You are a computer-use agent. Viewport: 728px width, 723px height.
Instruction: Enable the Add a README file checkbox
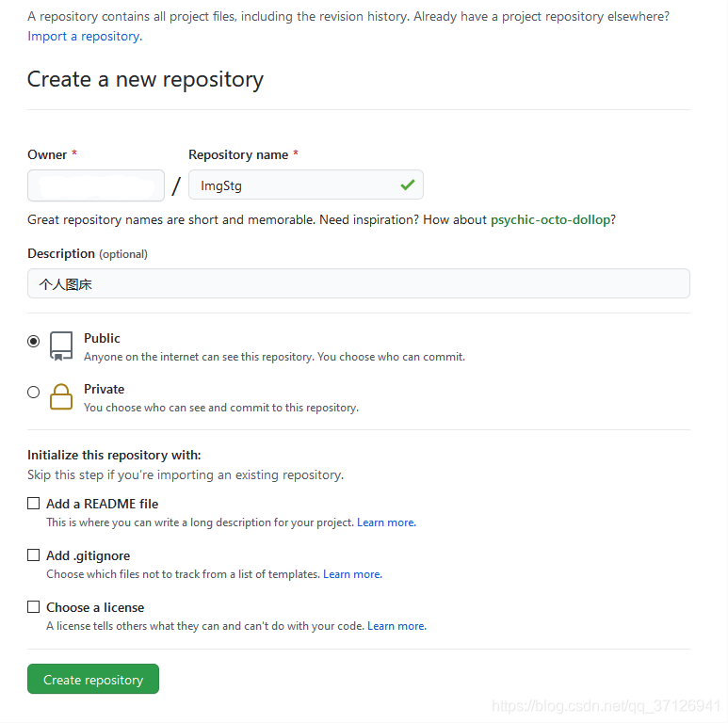coord(33,504)
